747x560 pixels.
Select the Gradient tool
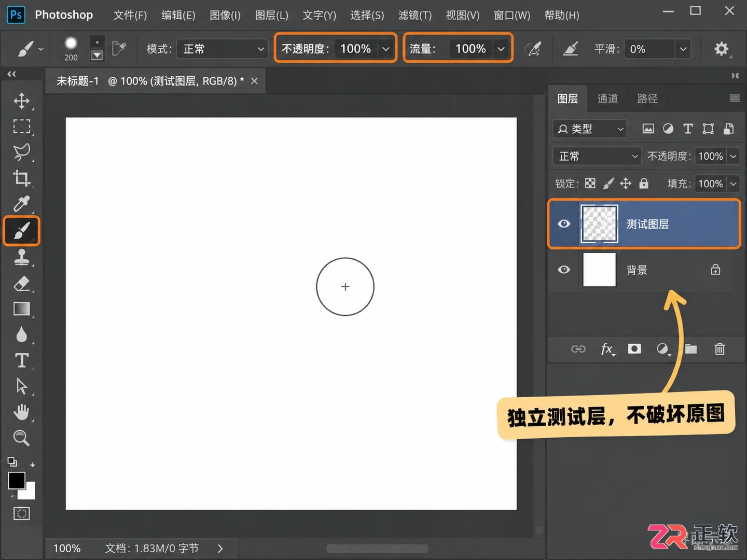click(21, 309)
